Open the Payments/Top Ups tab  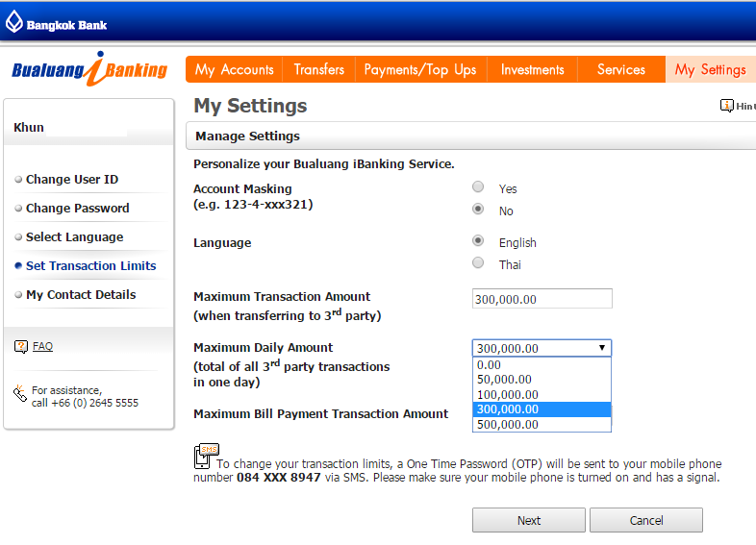(420, 69)
